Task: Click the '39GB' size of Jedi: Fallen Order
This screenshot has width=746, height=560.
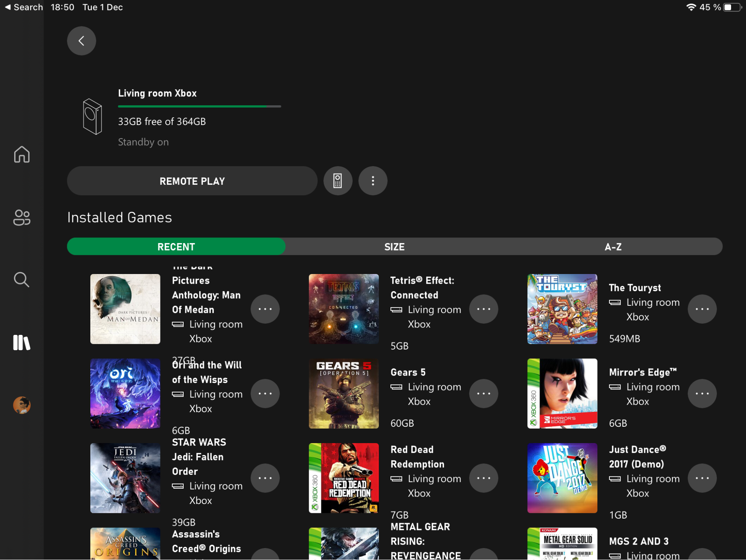Action: pyautogui.click(x=184, y=522)
